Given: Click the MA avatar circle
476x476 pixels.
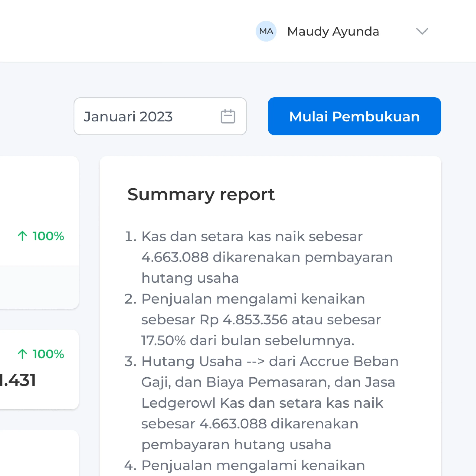Looking at the screenshot, I should pyautogui.click(x=266, y=31).
